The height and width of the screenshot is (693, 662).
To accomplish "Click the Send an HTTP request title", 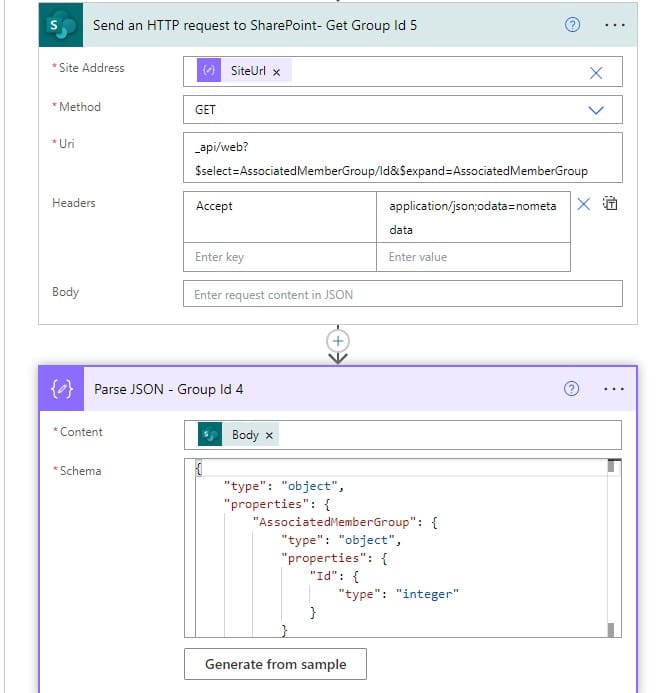I will pyautogui.click(x=255, y=25).
